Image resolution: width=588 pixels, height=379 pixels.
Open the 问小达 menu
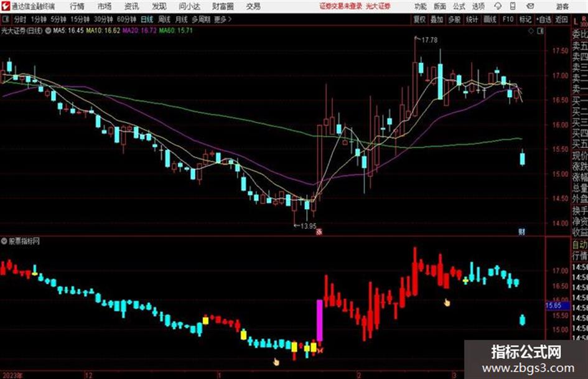189,6
